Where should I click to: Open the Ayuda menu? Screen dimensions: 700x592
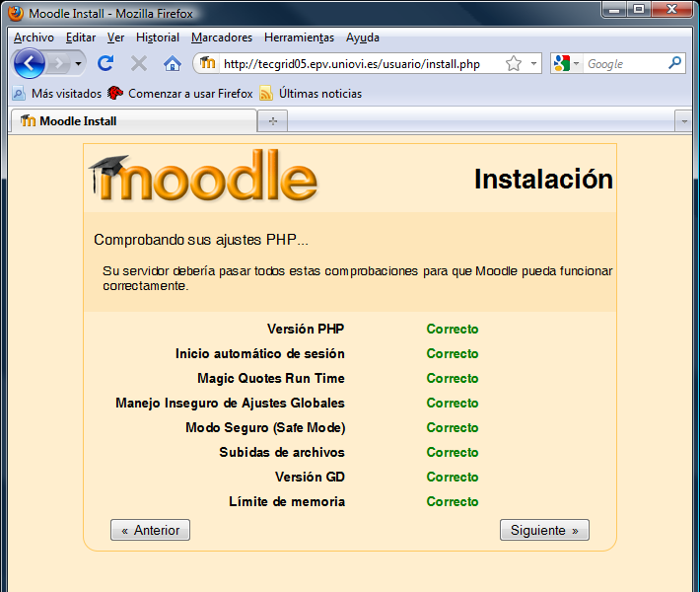click(363, 37)
